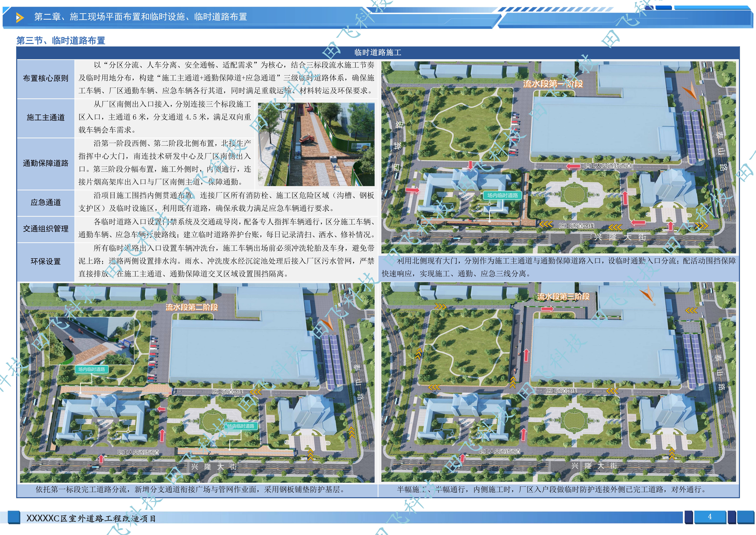Click 职工人员通勤通道 label in first-stage map
The image size is (756, 535).
tap(608, 166)
